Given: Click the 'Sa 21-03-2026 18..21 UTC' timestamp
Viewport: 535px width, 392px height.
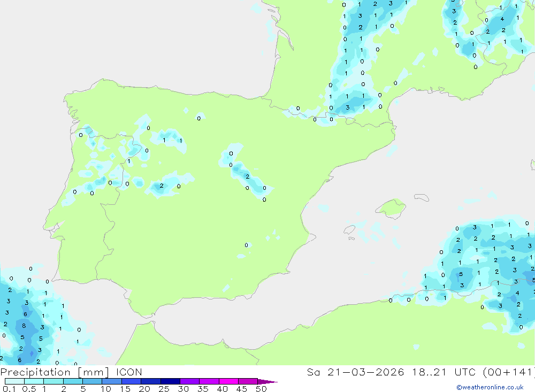Looking at the screenshot, I should (x=391, y=372).
